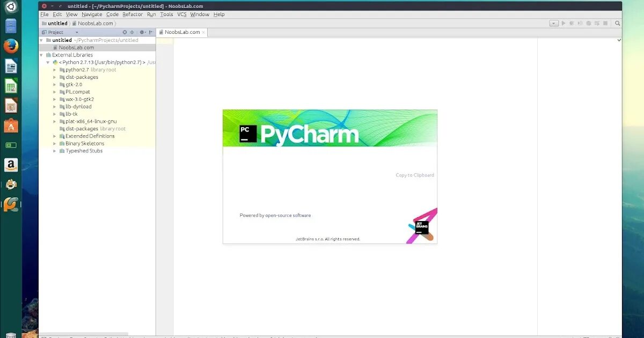
Task: Open LibreOffice Impress dock icon
Action: [11, 106]
